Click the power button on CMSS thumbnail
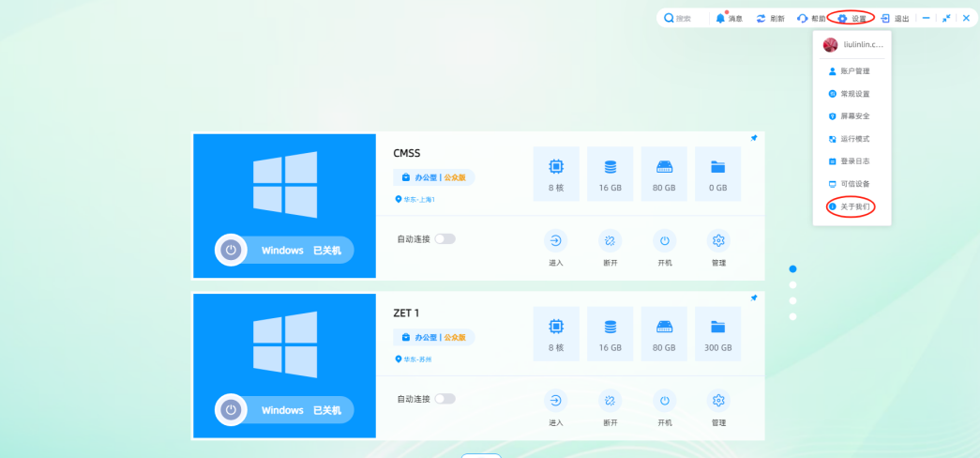Screen dimensions: 980x458 [x=232, y=251]
